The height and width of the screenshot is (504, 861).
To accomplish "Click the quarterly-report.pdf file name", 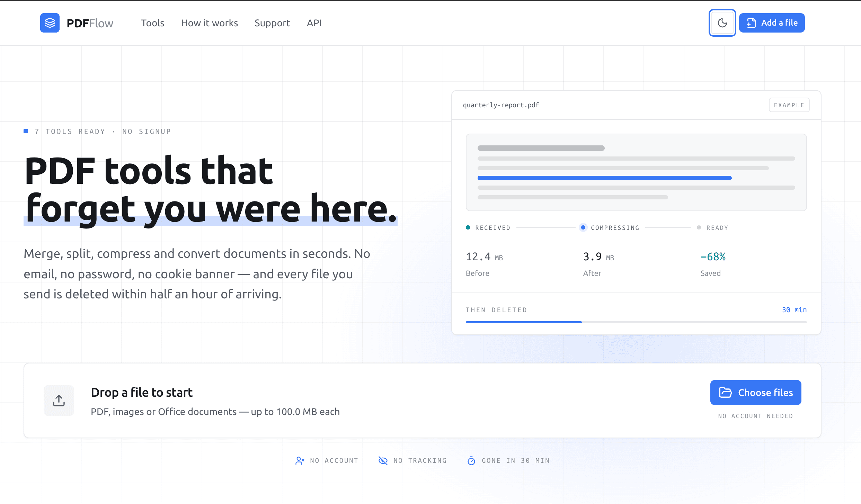I will pyautogui.click(x=501, y=105).
